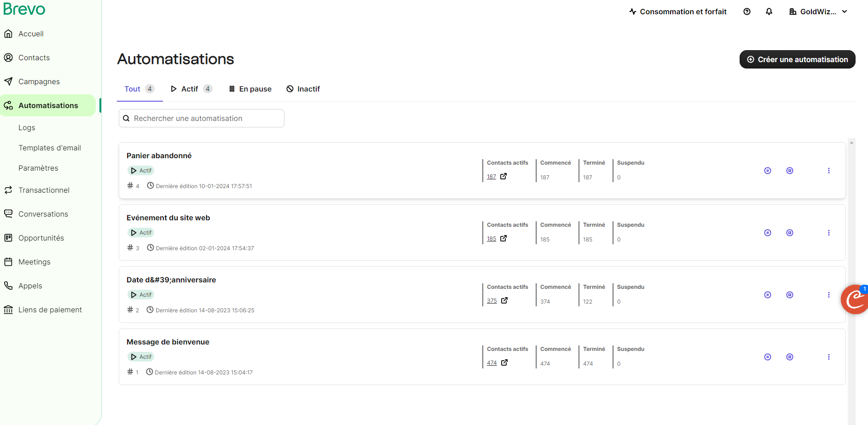Pause the Message de bienvenue automation
868x425 pixels.
[x=768, y=357]
